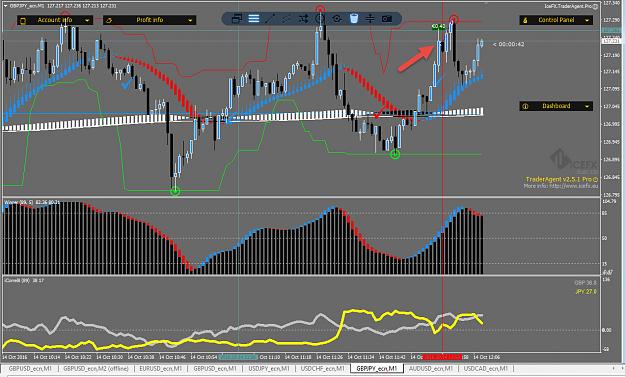Click the camera screenshot icon
Screen dimensions: 625x377
(387, 19)
